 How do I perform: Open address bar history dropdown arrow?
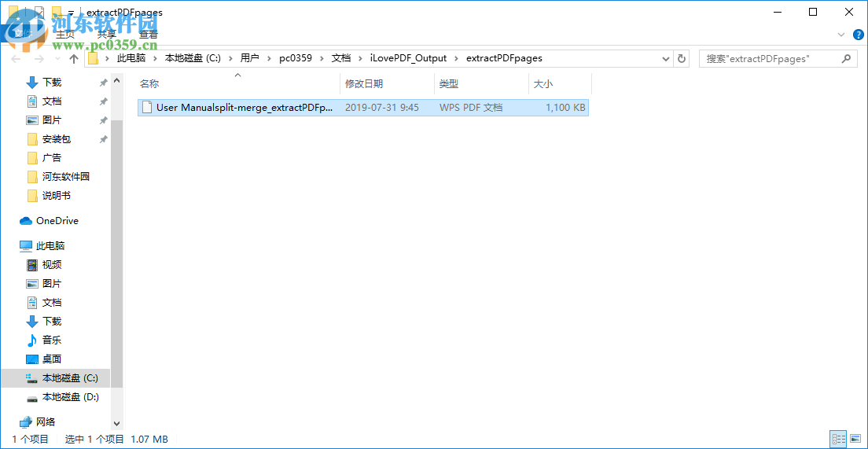tap(667, 58)
